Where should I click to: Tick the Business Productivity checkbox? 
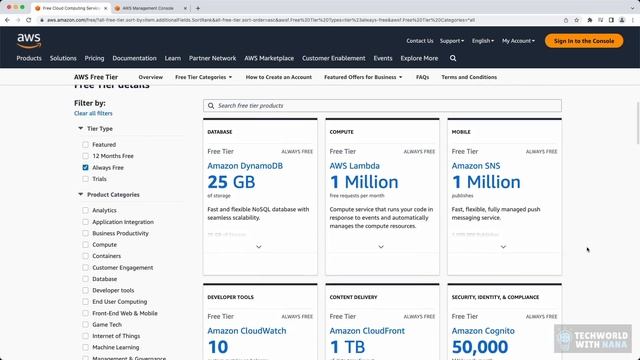click(x=85, y=233)
